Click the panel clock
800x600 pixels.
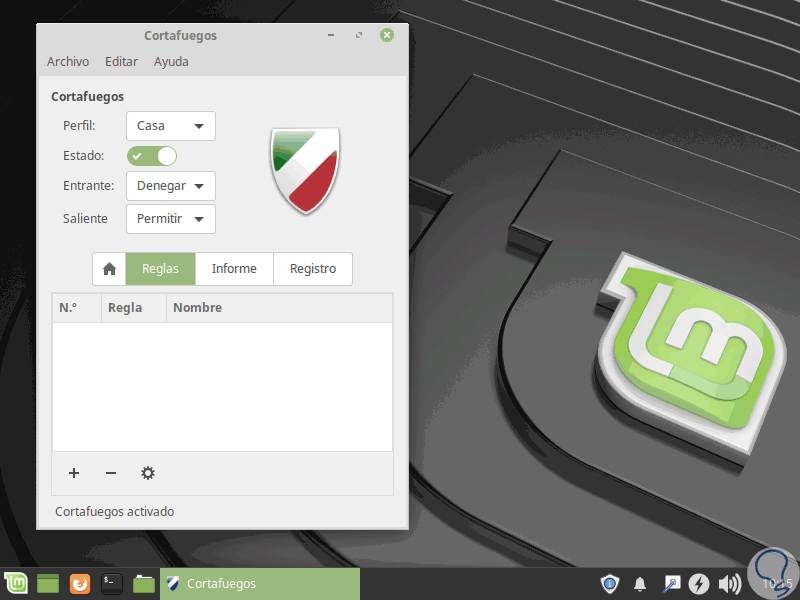[x=778, y=584]
